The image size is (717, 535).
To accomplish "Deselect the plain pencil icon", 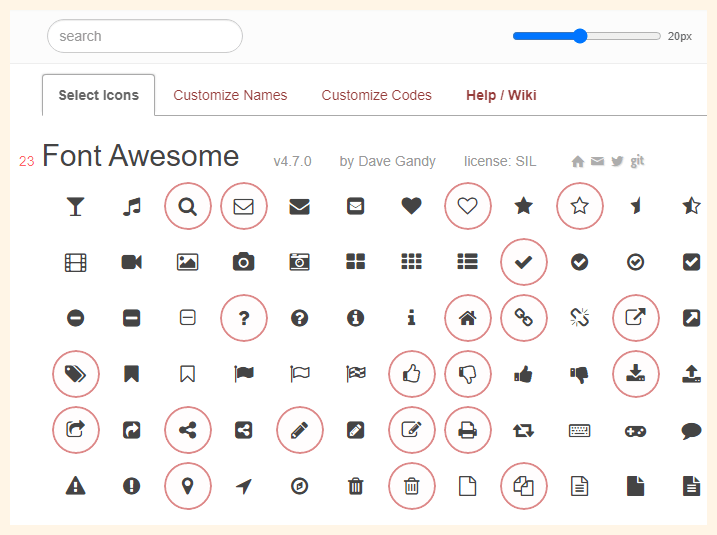I will coord(300,430).
